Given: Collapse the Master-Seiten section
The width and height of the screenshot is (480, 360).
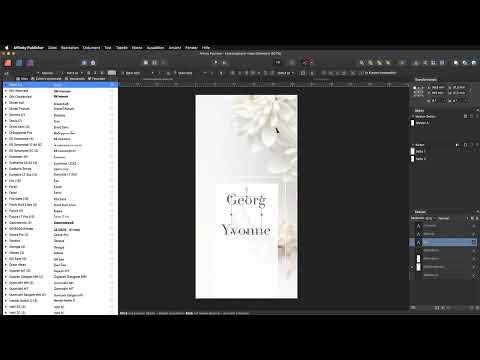Looking at the screenshot, I should click(413, 116).
